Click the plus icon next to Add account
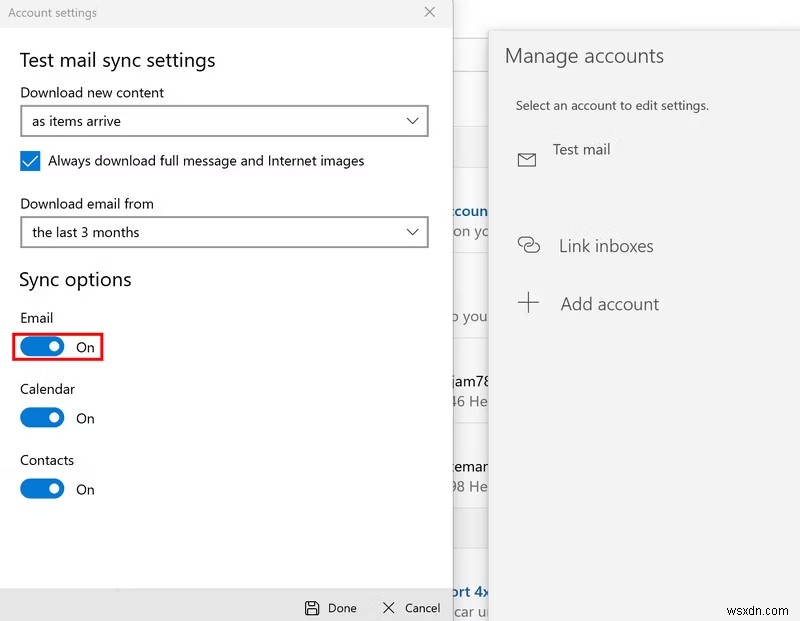The width and height of the screenshot is (800, 621). coord(529,304)
